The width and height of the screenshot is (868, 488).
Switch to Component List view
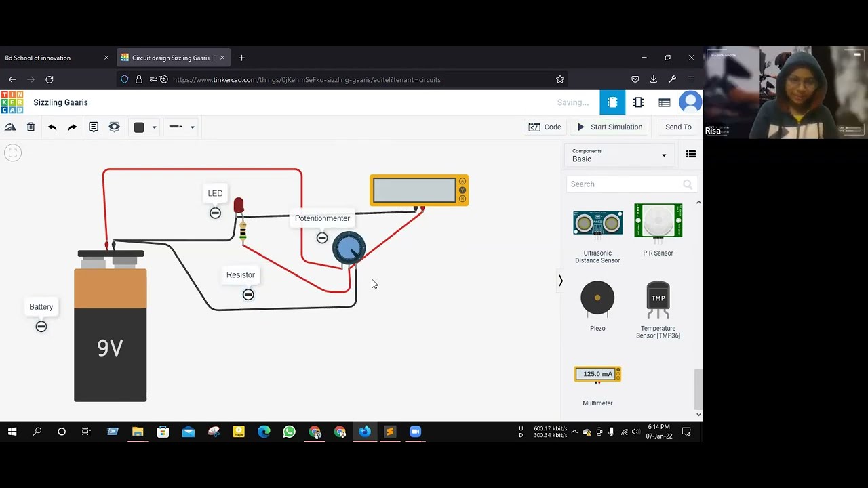click(x=665, y=102)
